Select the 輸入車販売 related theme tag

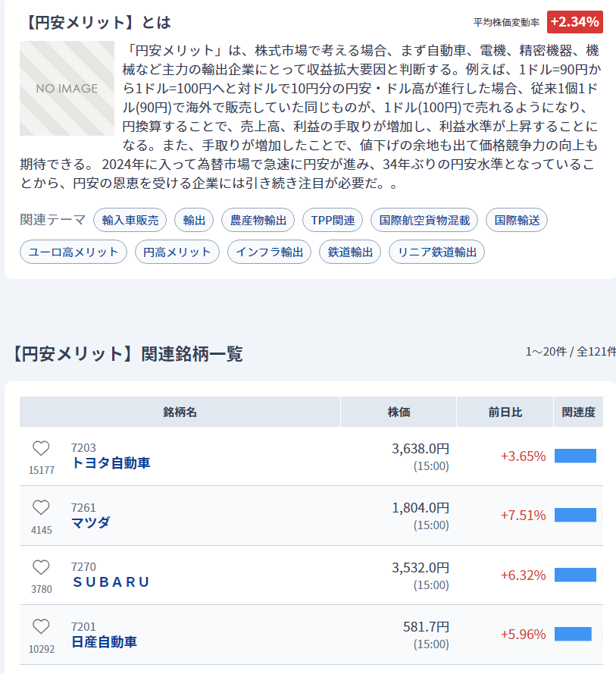pos(130,220)
